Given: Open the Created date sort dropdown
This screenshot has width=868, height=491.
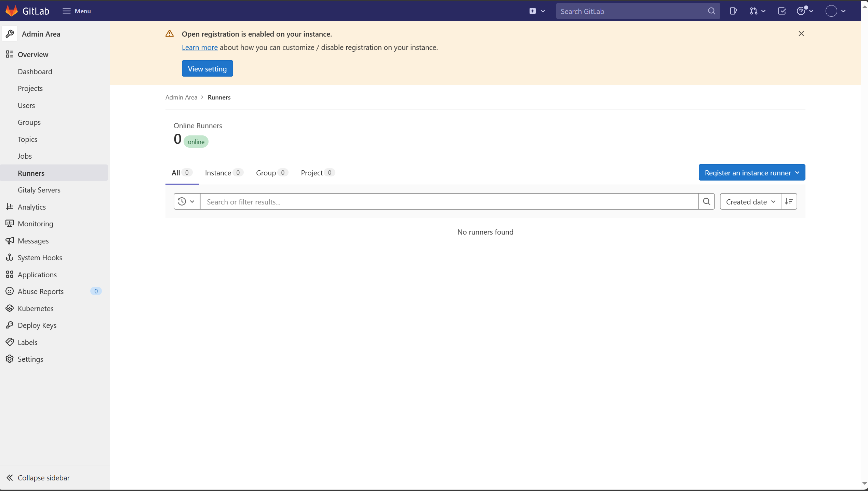Looking at the screenshot, I should pyautogui.click(x=750, y=202).
